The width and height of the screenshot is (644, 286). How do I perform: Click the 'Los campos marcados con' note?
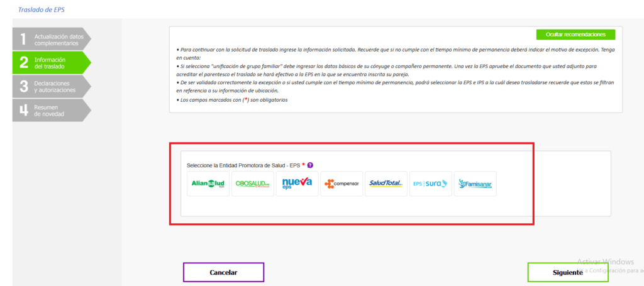tap(233, 100)
